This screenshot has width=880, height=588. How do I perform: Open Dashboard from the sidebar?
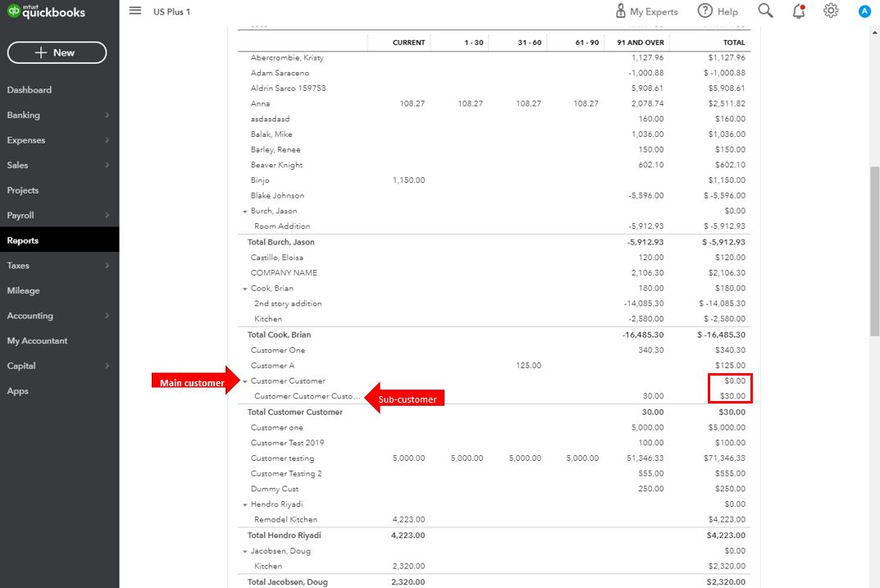[x=30, y=90]
